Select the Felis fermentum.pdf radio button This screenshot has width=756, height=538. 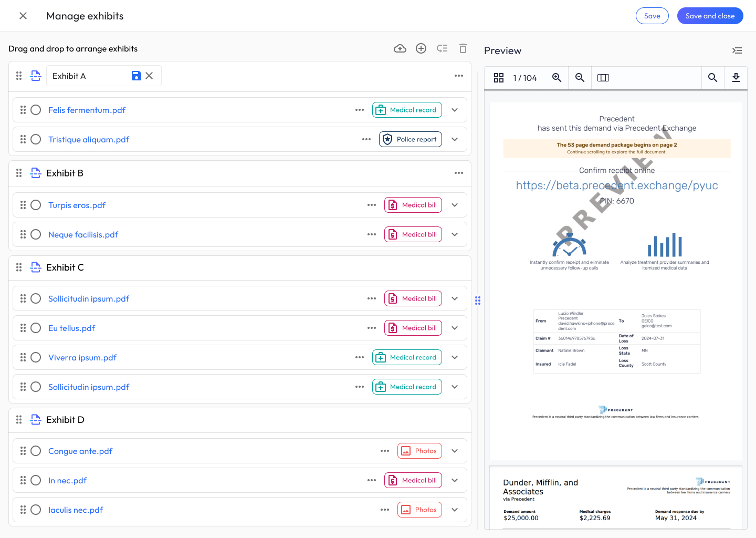36,110
